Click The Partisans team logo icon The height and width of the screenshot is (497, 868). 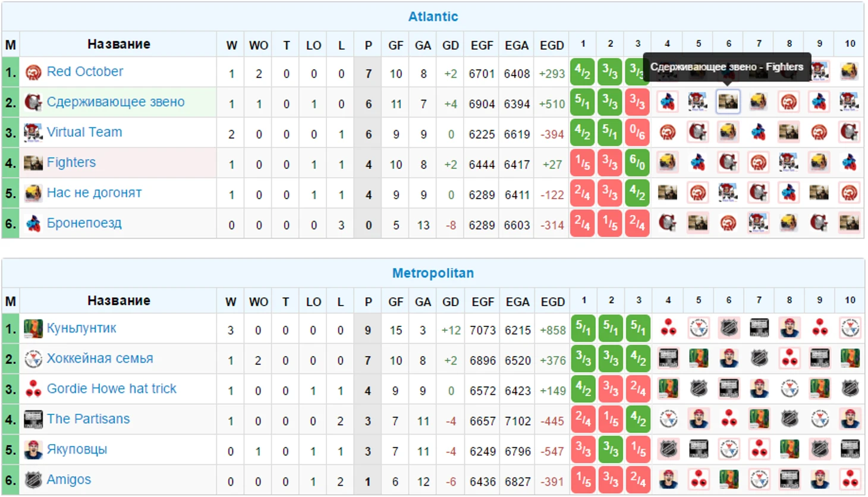tap(33, 420)
